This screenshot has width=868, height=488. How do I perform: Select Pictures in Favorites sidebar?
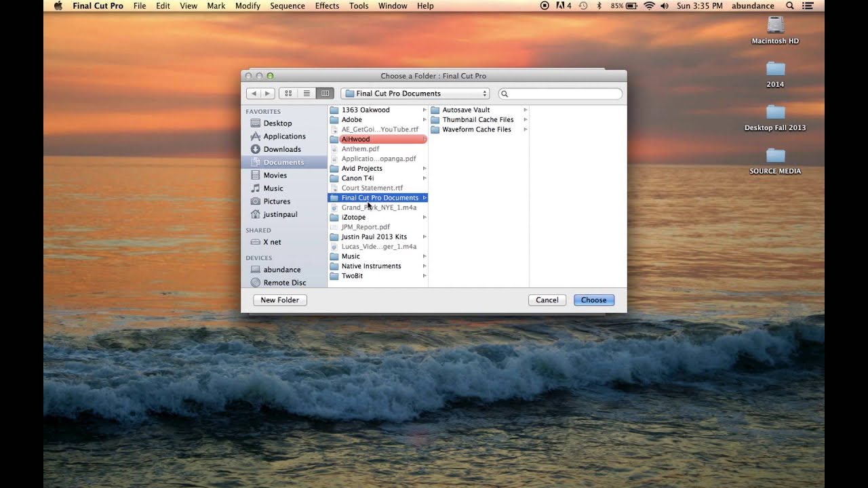[277, 201]
